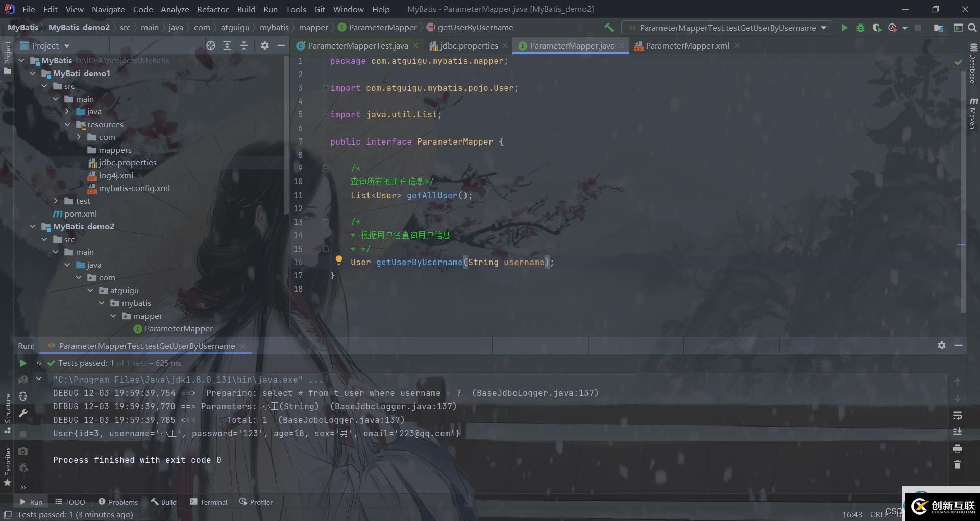Open Build tool window at bottom
This screenshot has height=521, width=980.
(163, 502)
